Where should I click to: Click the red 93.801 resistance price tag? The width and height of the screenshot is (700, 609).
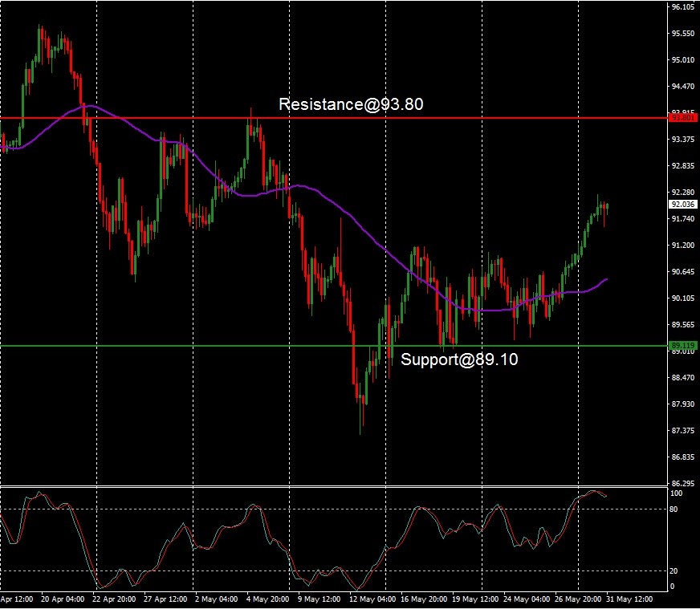[683, 118]
